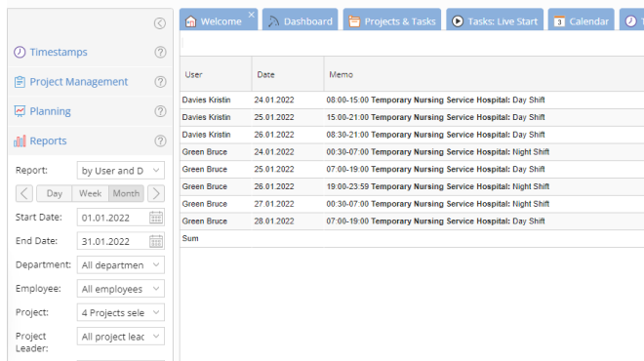Go to next period arrow

156,193
